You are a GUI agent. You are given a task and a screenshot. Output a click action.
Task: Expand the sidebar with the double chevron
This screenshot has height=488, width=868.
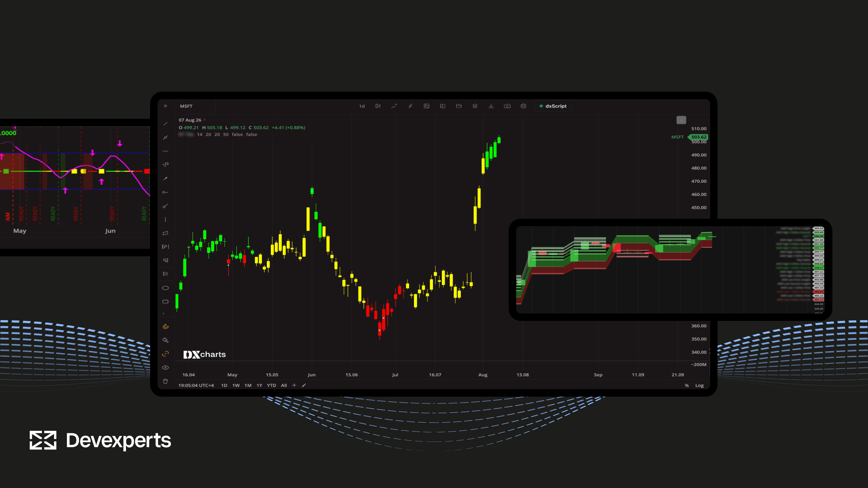point(165,106)
